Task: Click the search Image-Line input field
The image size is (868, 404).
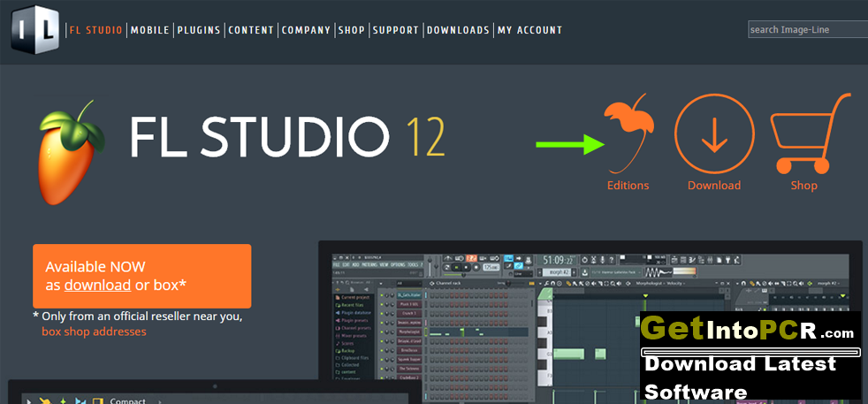Action: (x=808, y=29)
